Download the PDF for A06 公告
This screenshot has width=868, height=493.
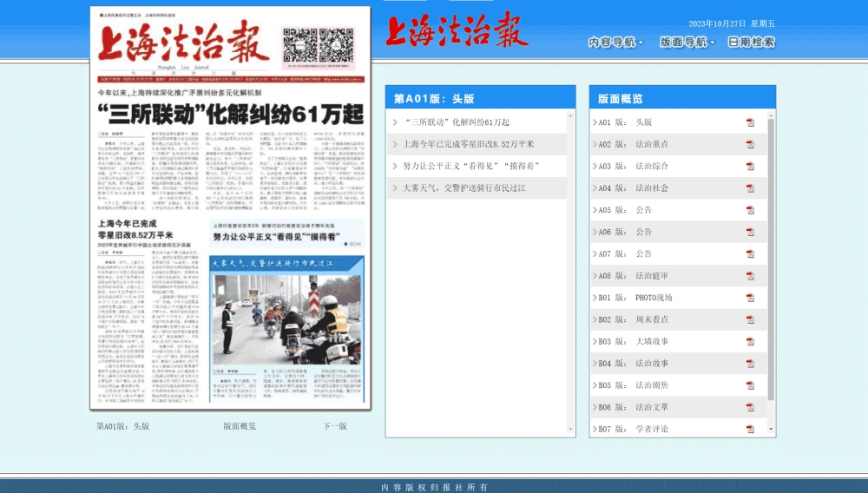pyautogui.click(x=750, y=232)
